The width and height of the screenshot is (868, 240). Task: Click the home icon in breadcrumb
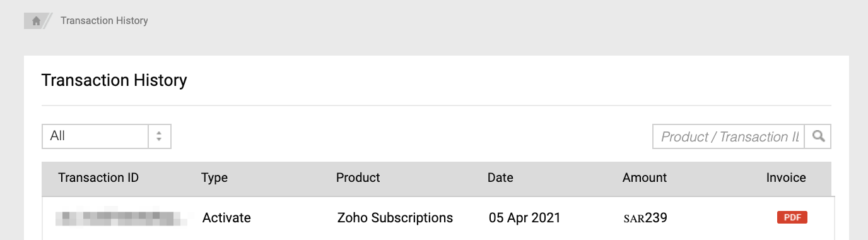pyautogui.click(x=36, y=21)
